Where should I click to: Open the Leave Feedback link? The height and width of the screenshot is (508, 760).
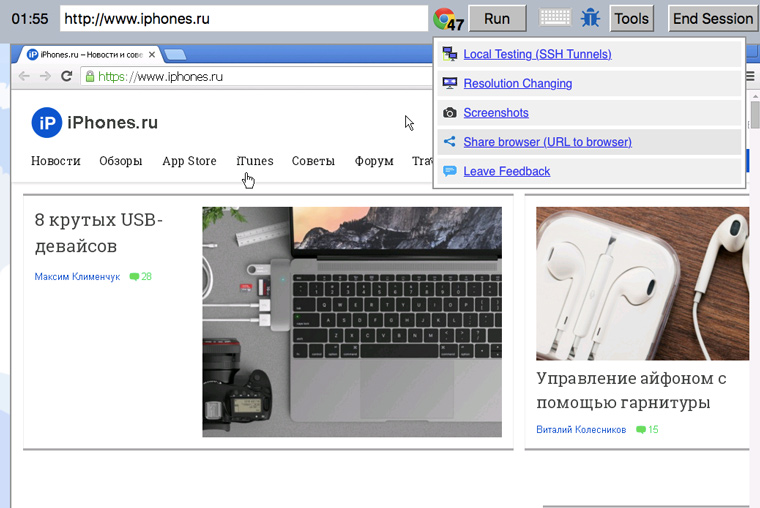click(507, 171)
